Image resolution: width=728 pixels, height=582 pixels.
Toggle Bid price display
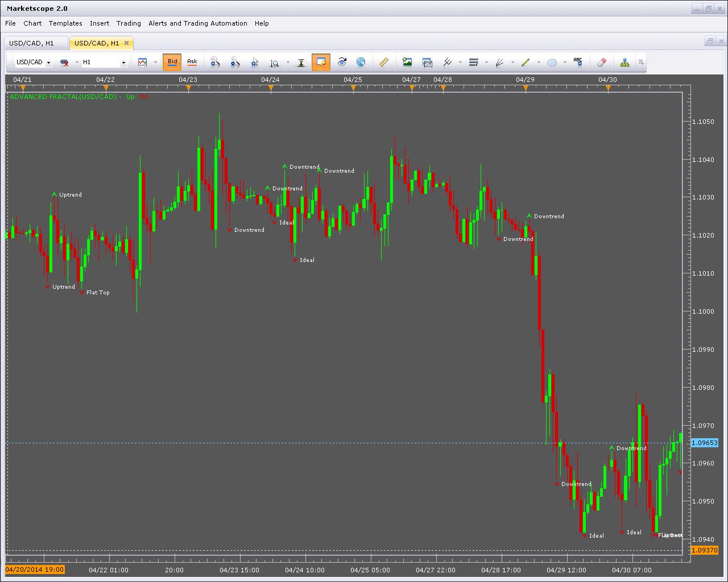[172, 62]
